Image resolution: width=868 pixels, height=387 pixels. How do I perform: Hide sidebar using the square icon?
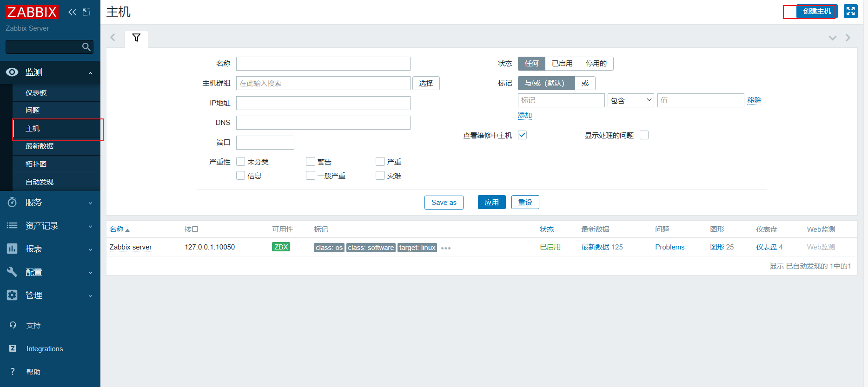tap(86, 12)
